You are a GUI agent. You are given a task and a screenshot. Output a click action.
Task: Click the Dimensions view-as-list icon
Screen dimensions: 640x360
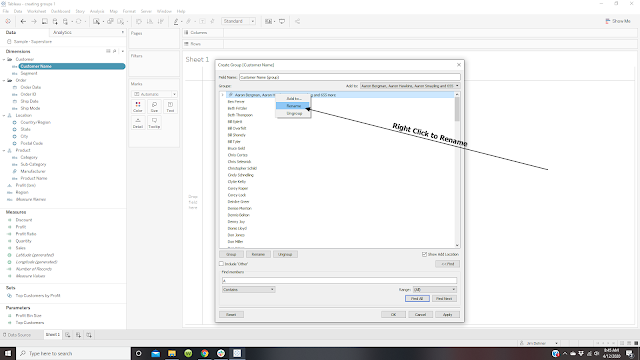pos(108,51)
